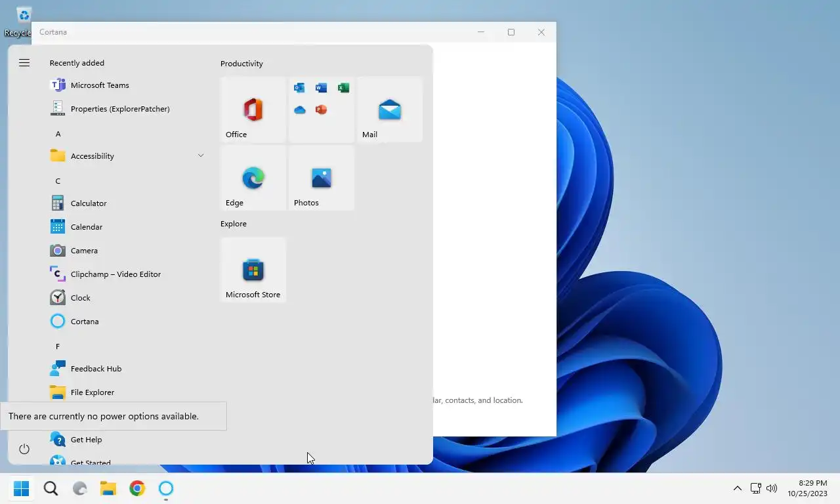
Task: Open Clipchamp – Video Editor
Action: (x=127, y=274)
